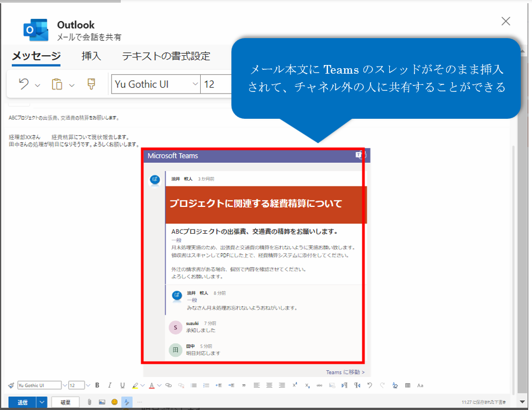
Task: Switch to the 挿入 tab
Action: point(91,56)
